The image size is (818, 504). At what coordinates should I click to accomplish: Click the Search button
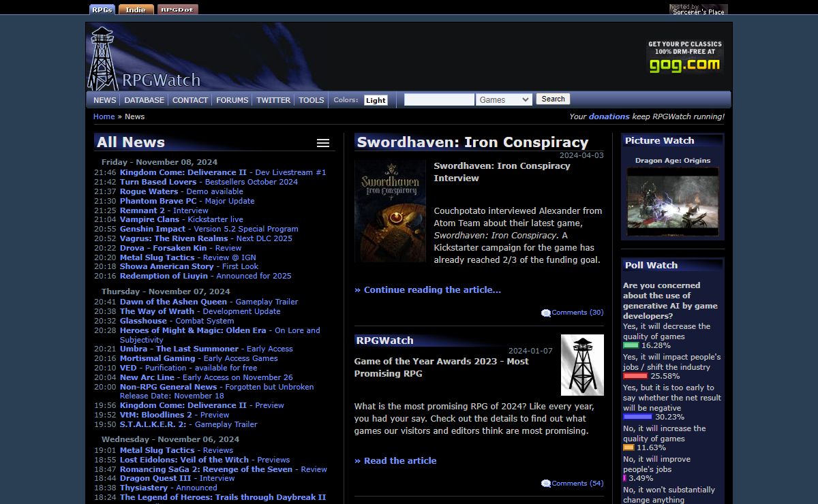click(553, 99)
